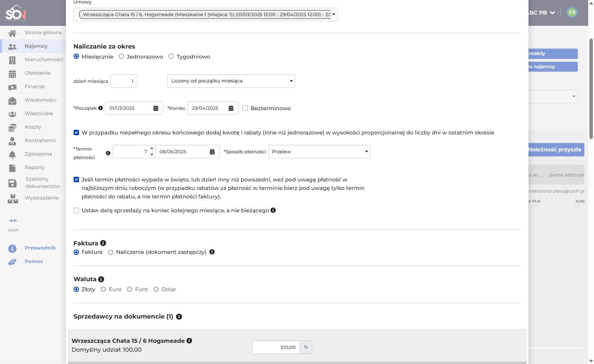Click info icon beside Sprzedawcy na dokumencie
The image size is (594, 364).
[x=179, y=317]
